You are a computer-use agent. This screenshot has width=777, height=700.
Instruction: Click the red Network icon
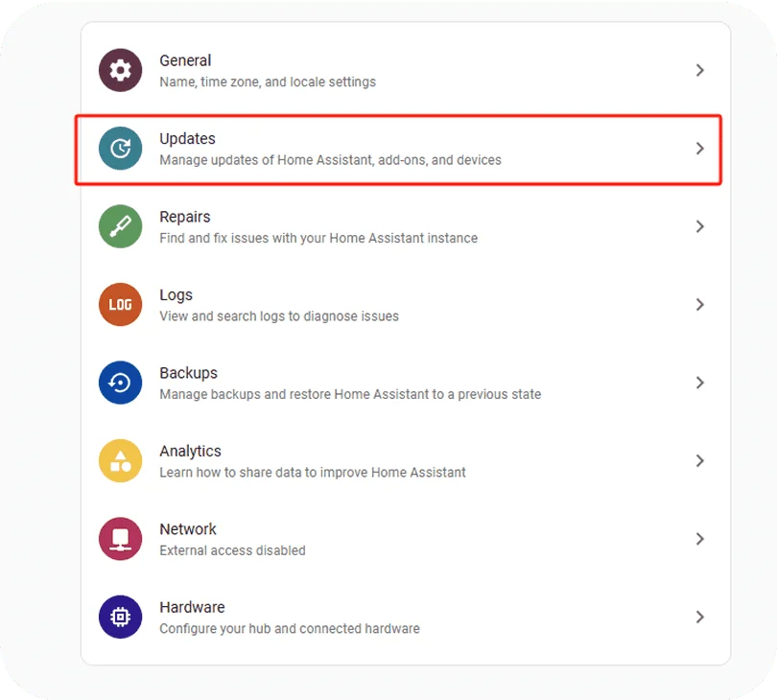click(x=120, y=539)
